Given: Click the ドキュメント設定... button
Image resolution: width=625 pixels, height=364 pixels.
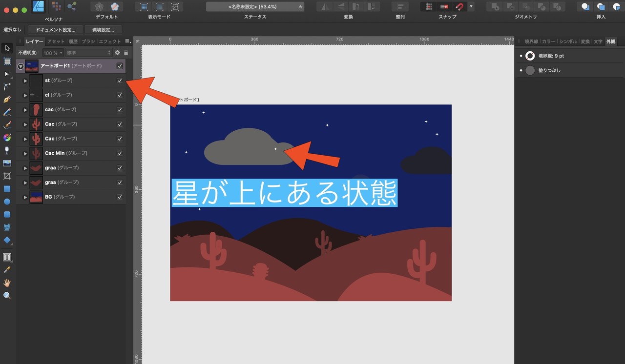Looking at the screenshot, I should pyautogui.click(x=56, y=30).
